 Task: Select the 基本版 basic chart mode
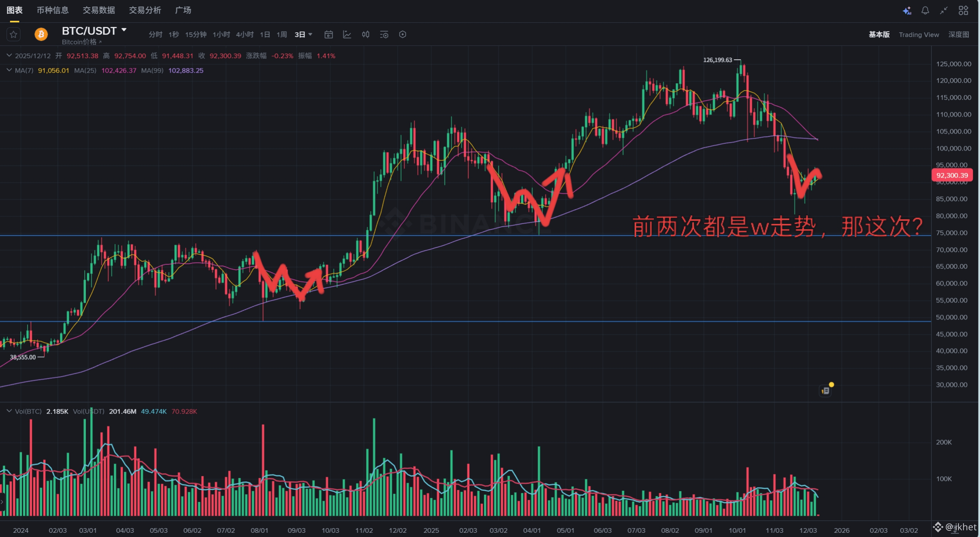point(879,35)
